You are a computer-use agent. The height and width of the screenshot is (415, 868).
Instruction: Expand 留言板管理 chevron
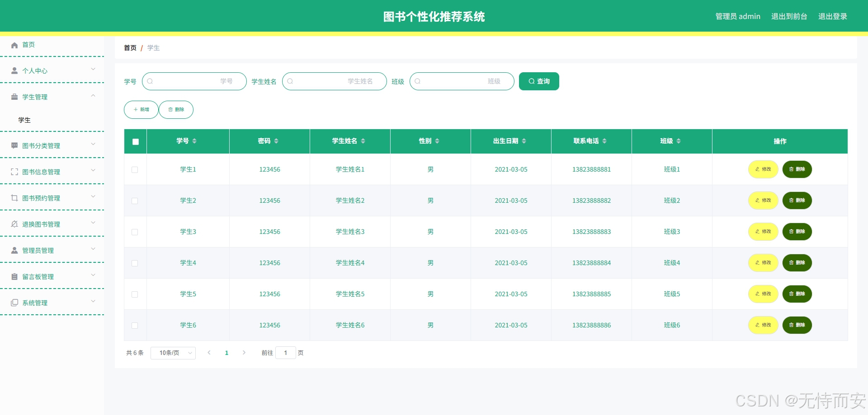point(93,275)
